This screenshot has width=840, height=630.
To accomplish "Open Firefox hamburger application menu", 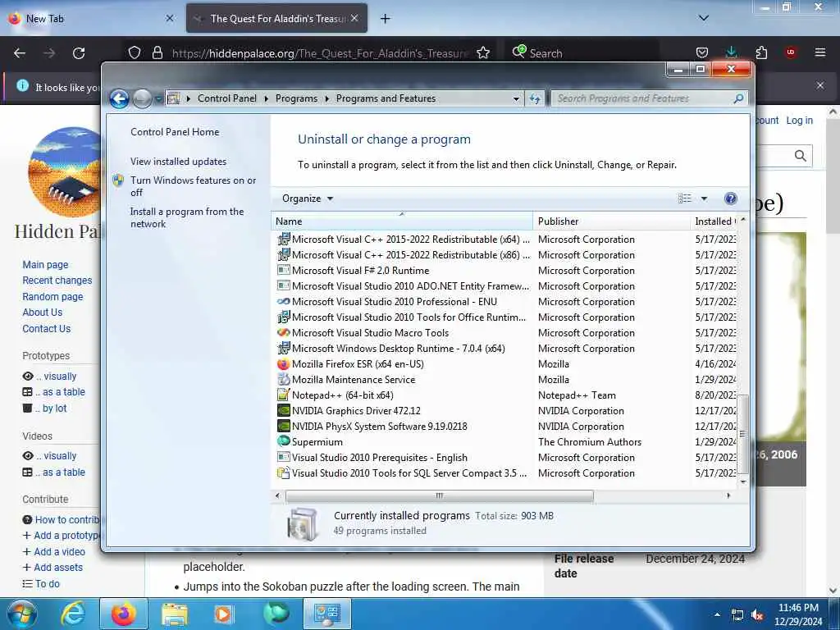I will click(x=819, y=52).
